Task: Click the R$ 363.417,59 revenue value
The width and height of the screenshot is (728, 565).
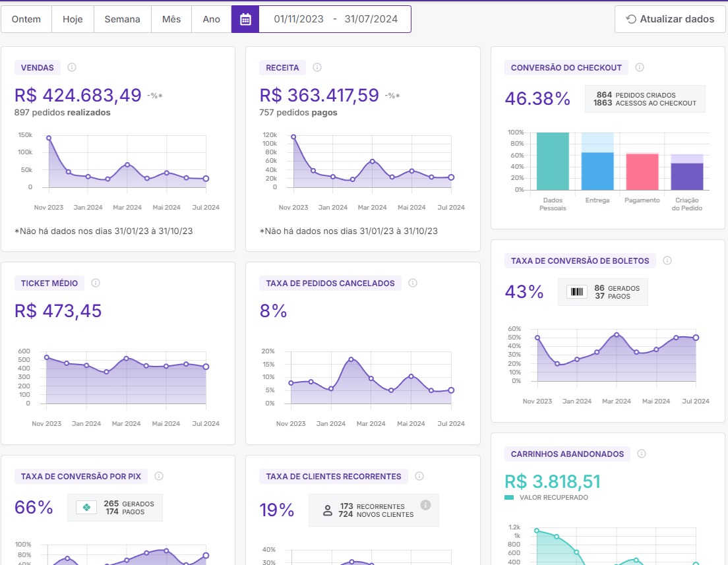Action: 319,95
